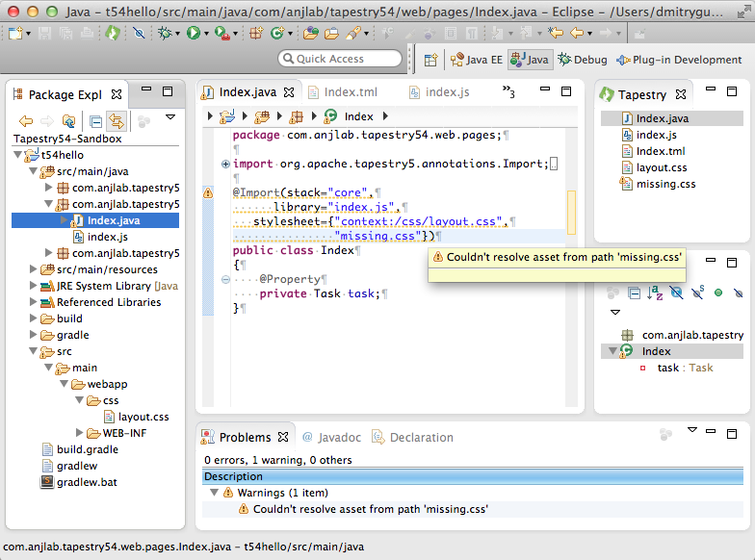Toggle alphabetical sort in Outline view
Viewport: 755px width, 560px height.
[x=655, y=293]
